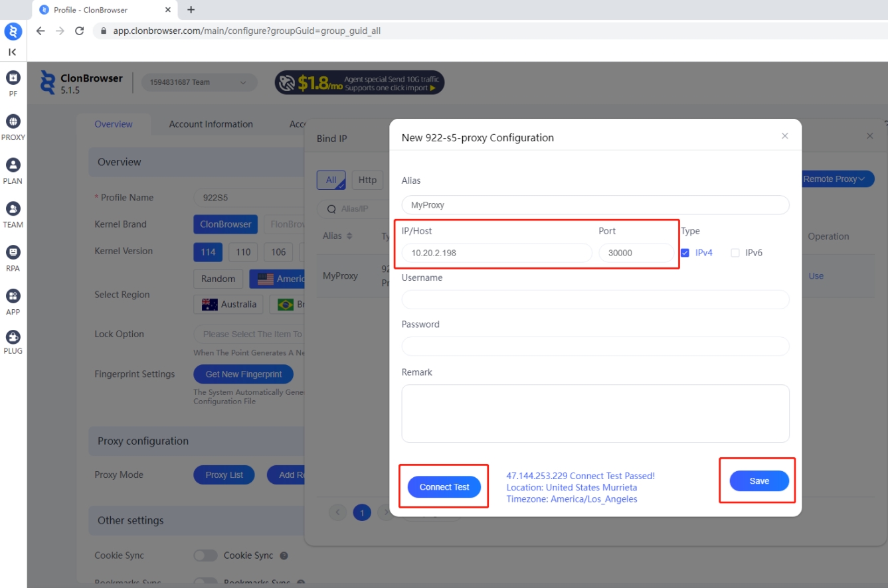888x588 pixels.
Task: Uncheck the IPv4 type checkbox
Action: coord(685,253)
